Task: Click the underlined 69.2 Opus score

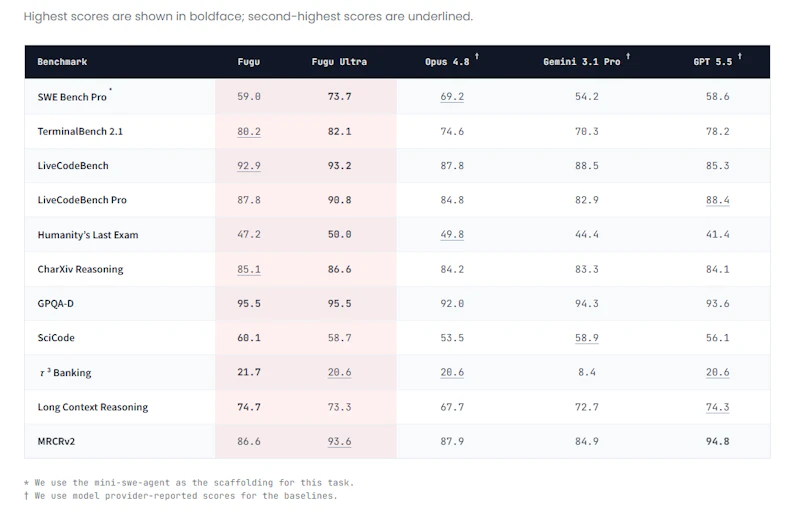Action: coord(452,97)
